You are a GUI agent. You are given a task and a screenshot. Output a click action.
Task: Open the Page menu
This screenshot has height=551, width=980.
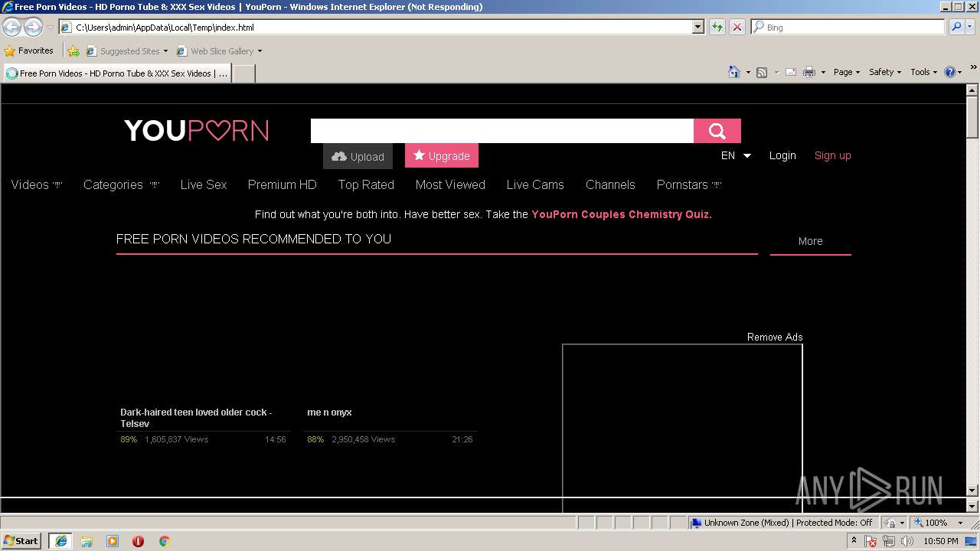pyautogui.click(x=847, y=72)
